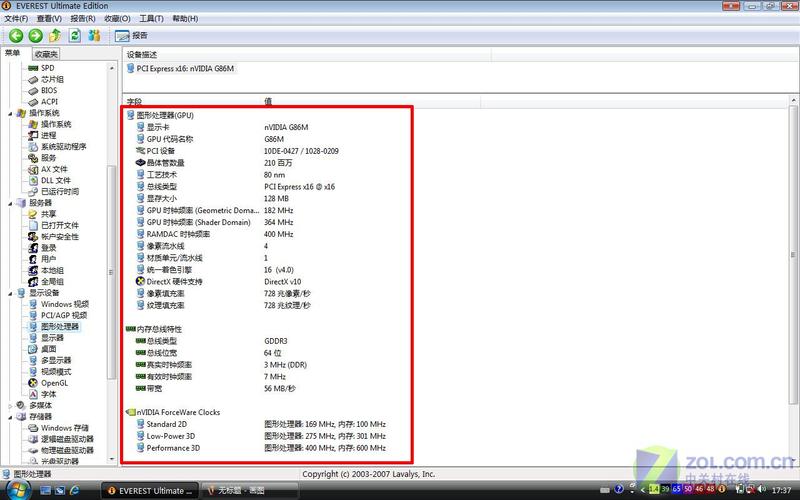Collapse the 显示设备 category
The width and height of the screenshot is (800, 500).
point(11,293)
